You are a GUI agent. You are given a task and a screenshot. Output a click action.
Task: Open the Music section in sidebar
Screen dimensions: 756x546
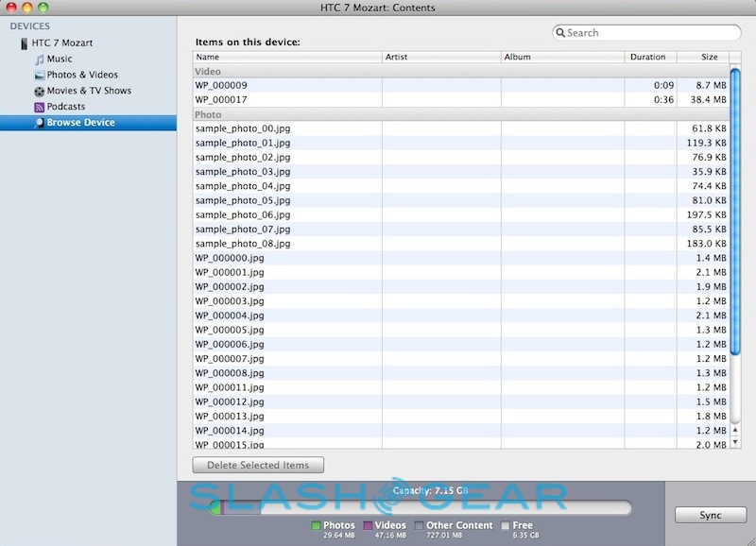[60, 60]
